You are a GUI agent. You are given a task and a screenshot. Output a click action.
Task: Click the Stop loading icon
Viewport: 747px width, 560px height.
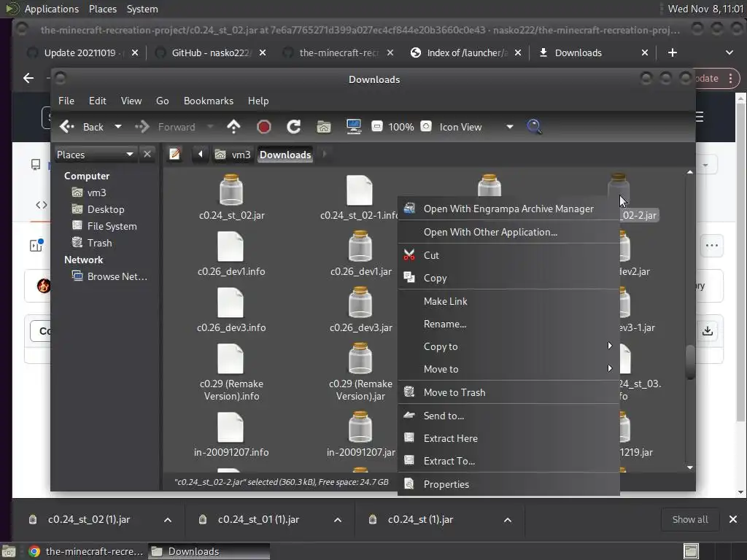click(x=264, y=127)
